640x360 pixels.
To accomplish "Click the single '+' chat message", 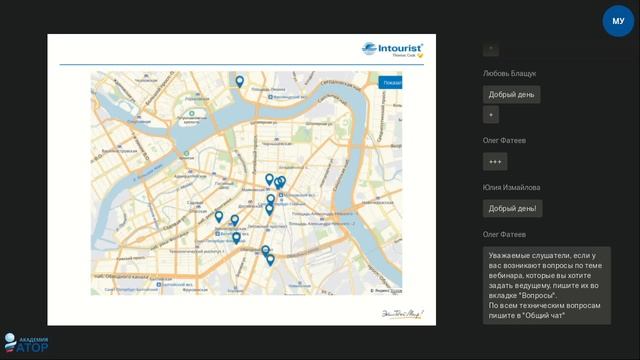I will [x=491, y=115].
